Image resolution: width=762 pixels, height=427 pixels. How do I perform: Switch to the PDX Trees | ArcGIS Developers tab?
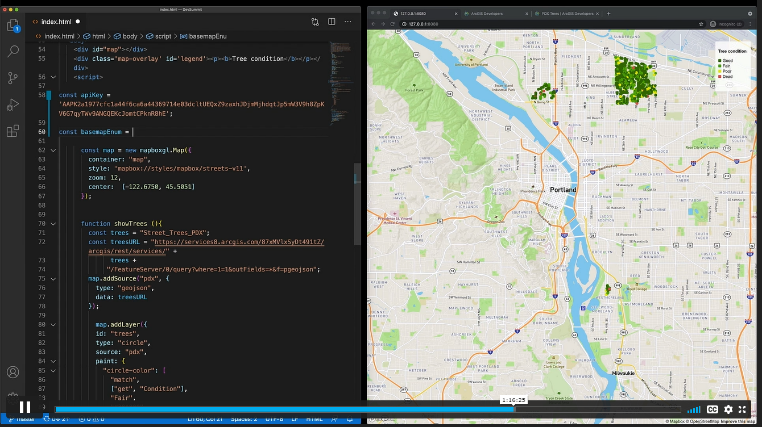pyautogui.click(x=565, y=14)
